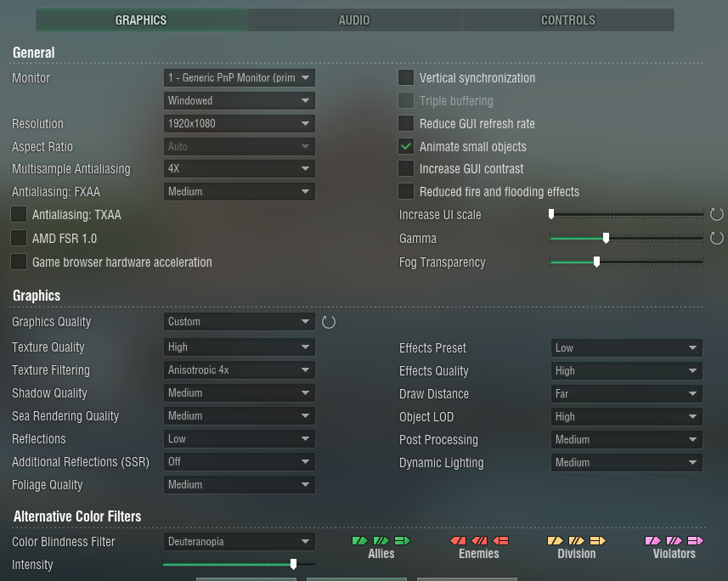The width and height of the screenshot is (728, 581).
Task: Open the Controls tab
Action: click(567, 20)
